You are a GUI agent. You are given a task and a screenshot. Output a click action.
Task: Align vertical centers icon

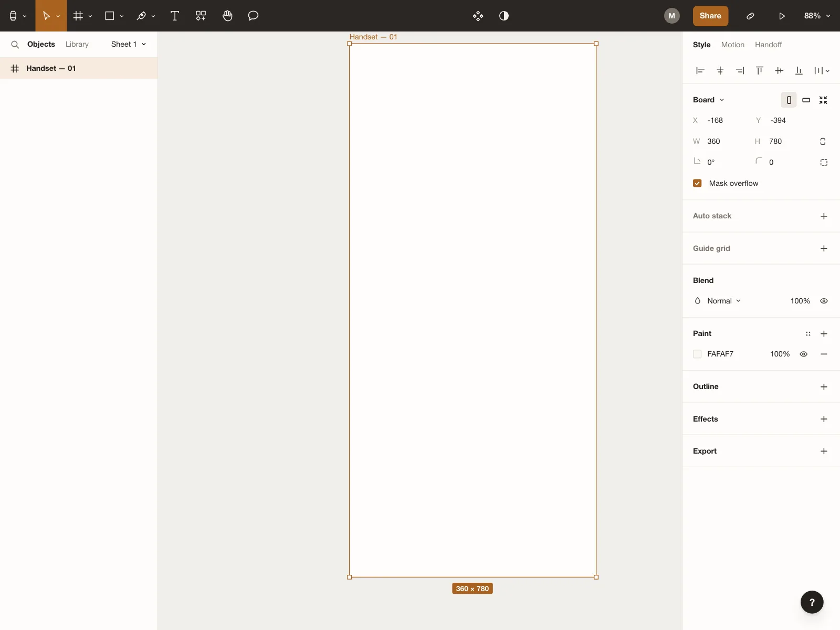coord(779,70)
